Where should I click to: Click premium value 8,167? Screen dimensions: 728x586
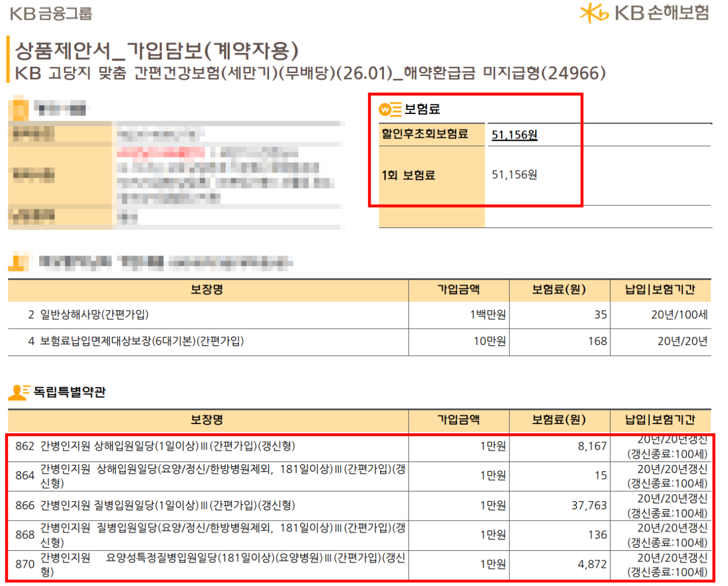pos(592,446)
